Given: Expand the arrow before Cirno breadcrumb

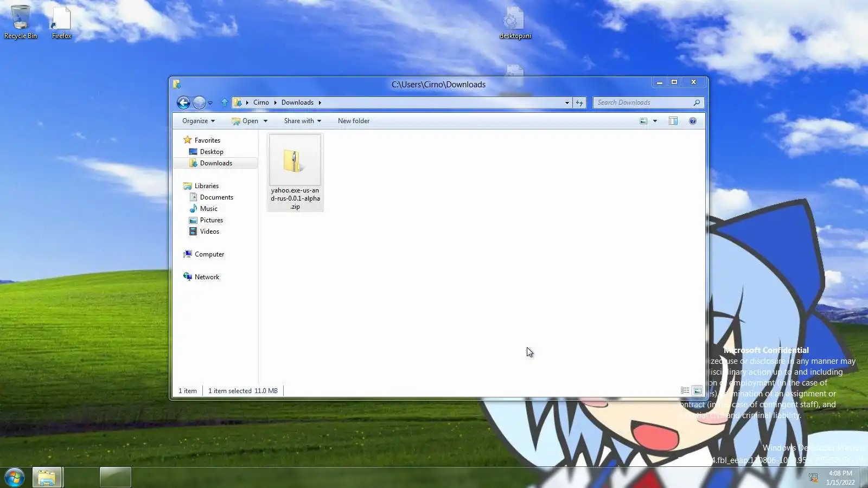Looking at the screenshot, I should [247, 102].
